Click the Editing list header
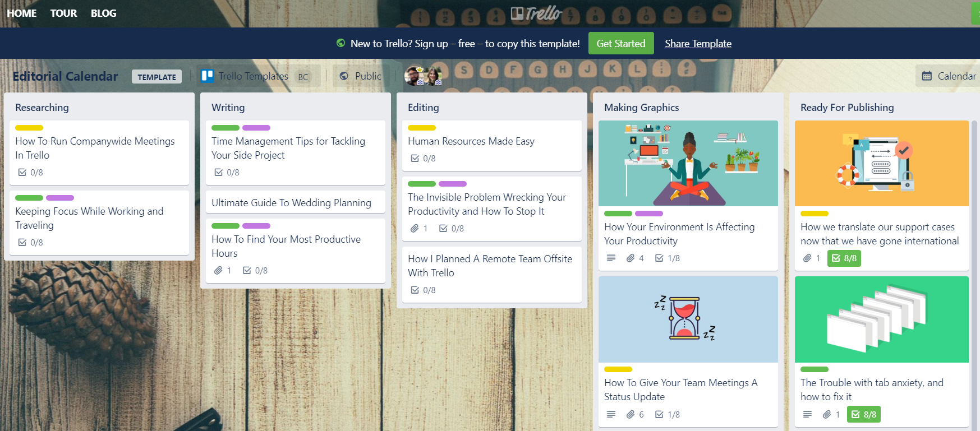Screen dimensions: 980x431 point(424,108)
